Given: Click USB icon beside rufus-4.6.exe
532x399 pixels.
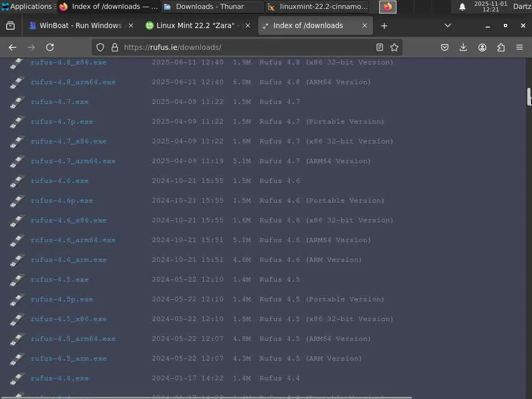Looking at the screenshot, I should (17, 181).
